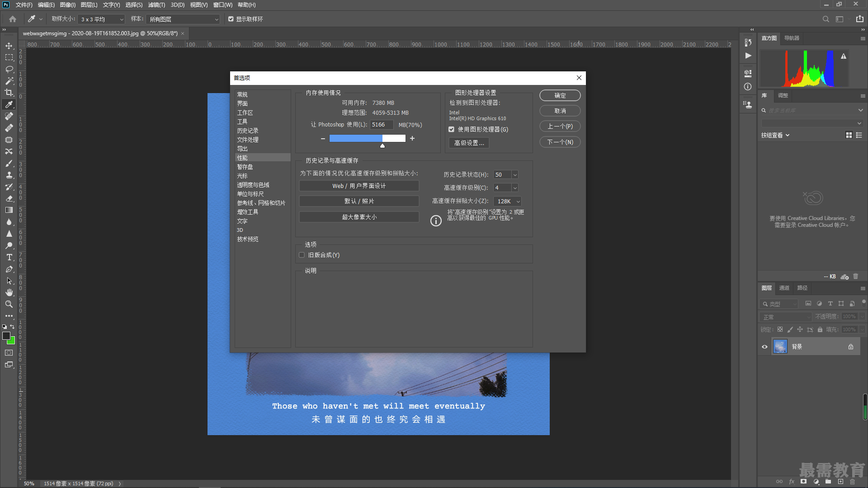Select the Brush tool

coord(9,163)
